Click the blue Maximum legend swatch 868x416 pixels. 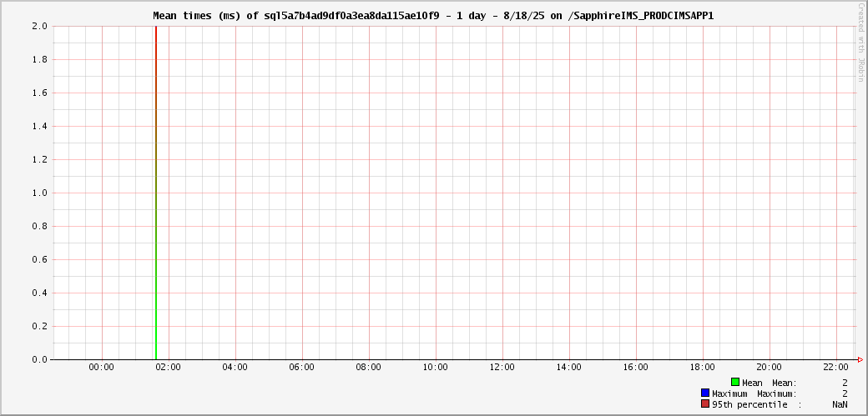(x=705, y=393)
